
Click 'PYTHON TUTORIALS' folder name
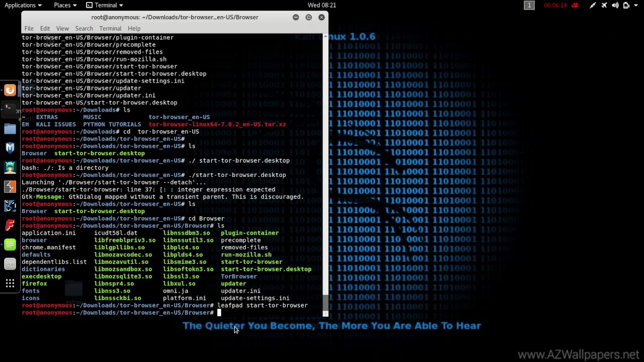point(112,124)
